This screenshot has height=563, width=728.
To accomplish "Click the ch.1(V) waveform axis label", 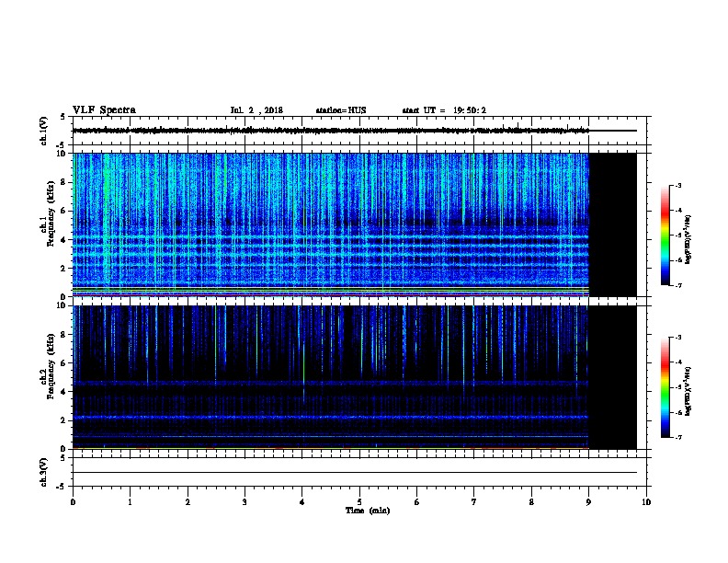I will [x=43, y=131].
